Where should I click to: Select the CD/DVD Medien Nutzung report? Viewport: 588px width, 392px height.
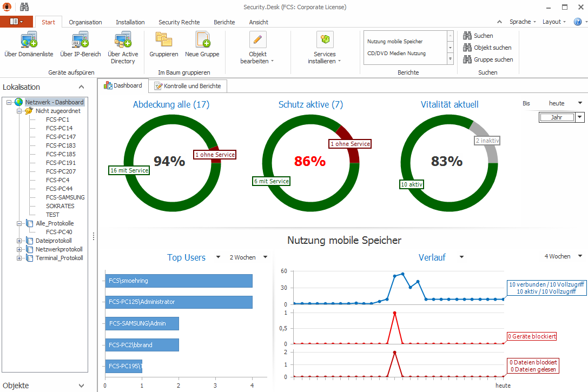point(397,54)
